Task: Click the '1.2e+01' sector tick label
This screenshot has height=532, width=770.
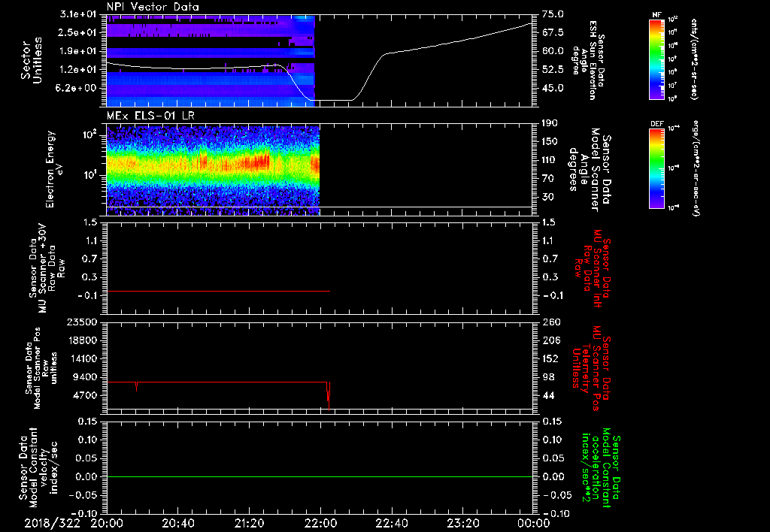Action: [x=78, y=70]
